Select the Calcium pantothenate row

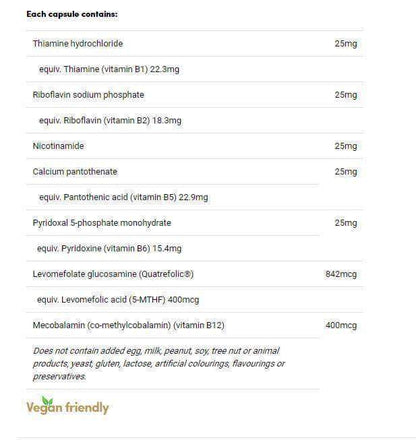pyautogui.click(x=195, y=172)
